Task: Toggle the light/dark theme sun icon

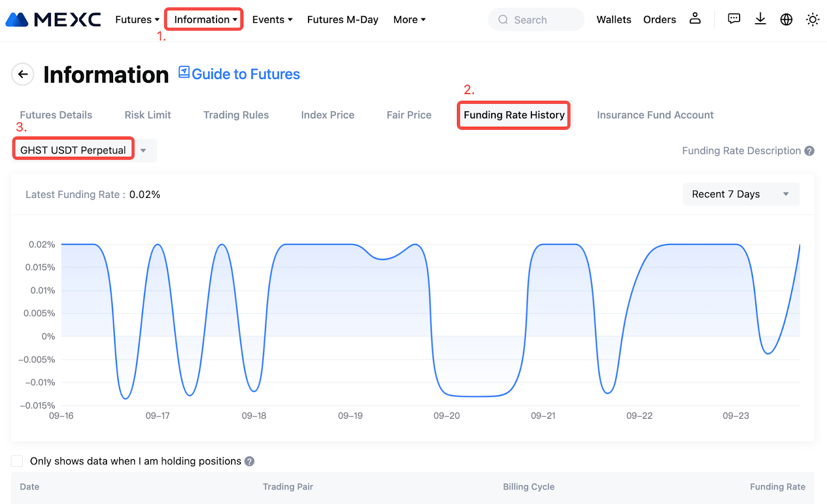Action: pyautogui.click(x=813, y=20)
